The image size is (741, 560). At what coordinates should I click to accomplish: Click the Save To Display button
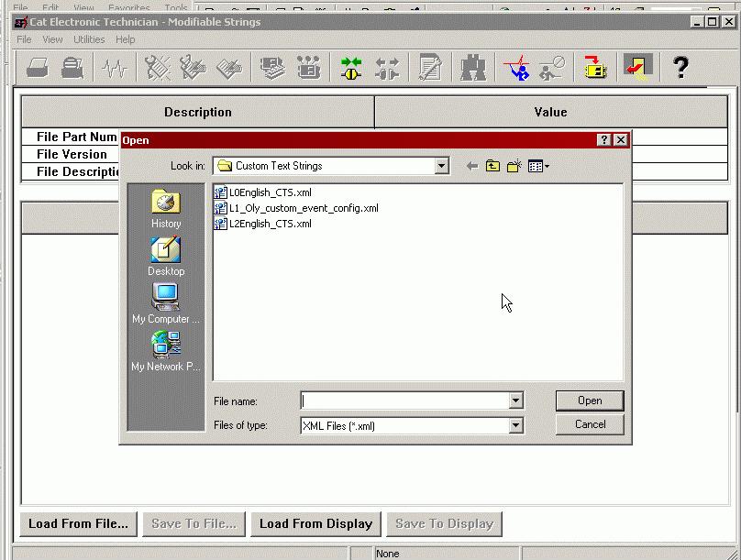(x=444, y=524)
